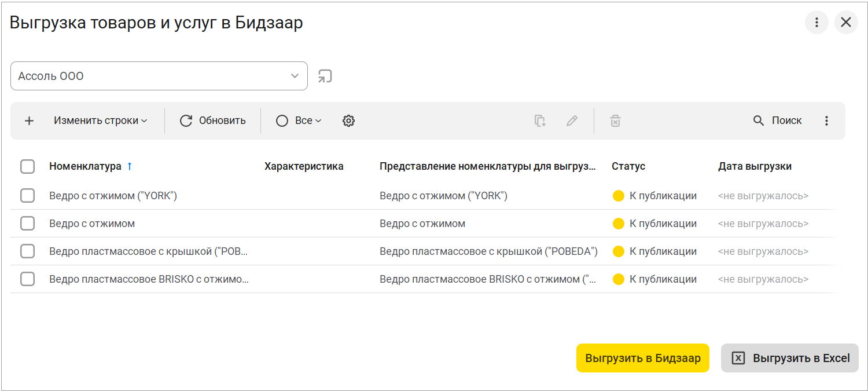The width and height of the screenshot is (868, 391).
Task: Sort by the Номенклатура column header
Action: point(85,166)
